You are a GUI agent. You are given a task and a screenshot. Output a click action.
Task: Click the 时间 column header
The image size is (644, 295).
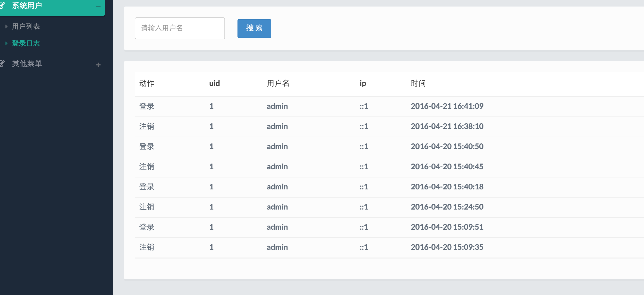pyautogui.click(x=418, y=83)
